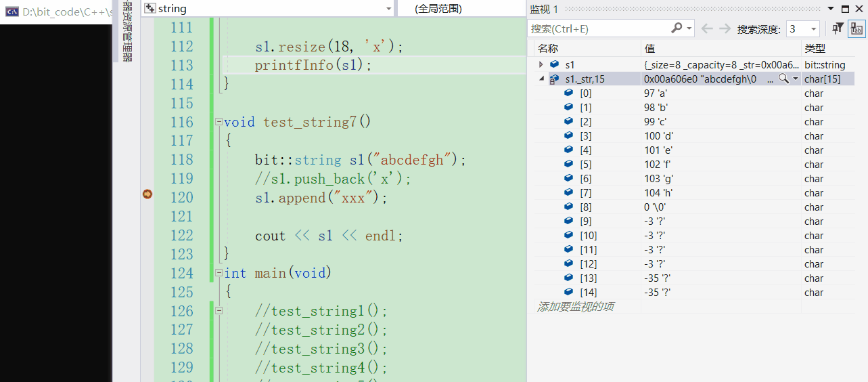The height and width of the screenshot is (382, 868).
Task: Click the back arrow for the previous search result
Action: tap(707, 28)
